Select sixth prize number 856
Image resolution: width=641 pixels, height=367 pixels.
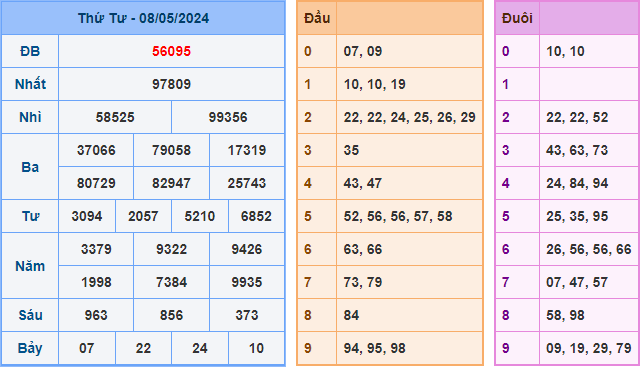pos(171,315)
